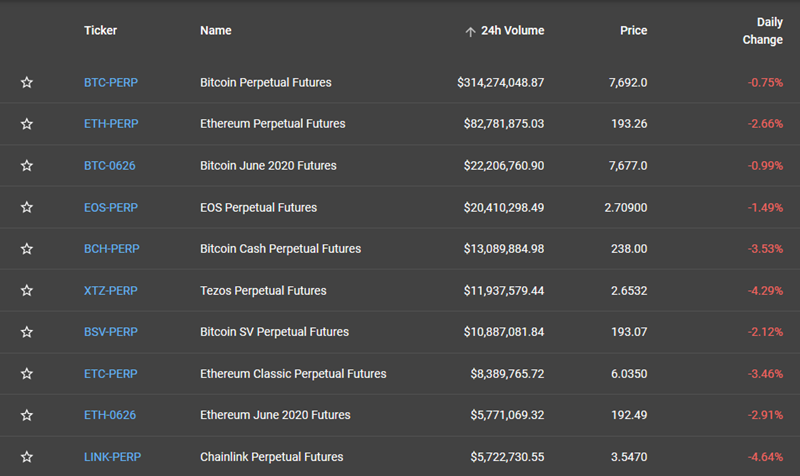
Task: Click the Ticker column header
Action: pos(100,31)
